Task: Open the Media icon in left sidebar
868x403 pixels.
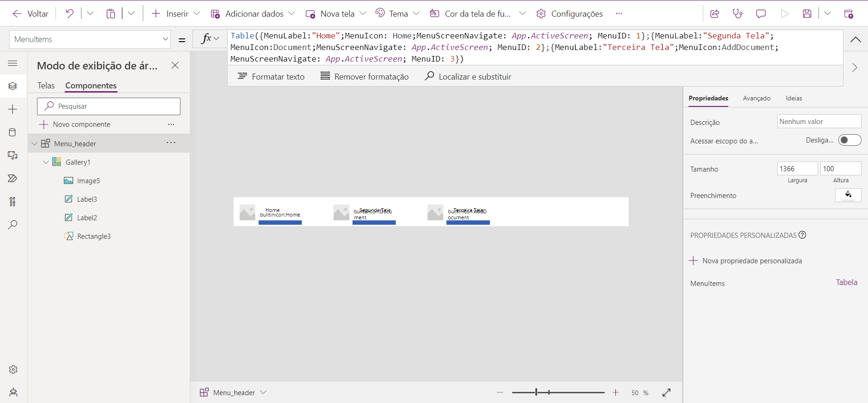Action: tap(12, 155)
